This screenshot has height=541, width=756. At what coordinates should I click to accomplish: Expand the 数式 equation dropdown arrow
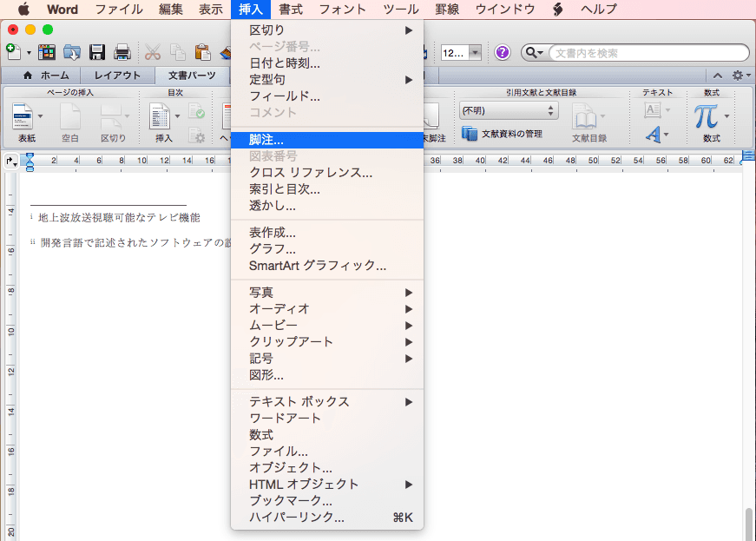pos(726,116)
